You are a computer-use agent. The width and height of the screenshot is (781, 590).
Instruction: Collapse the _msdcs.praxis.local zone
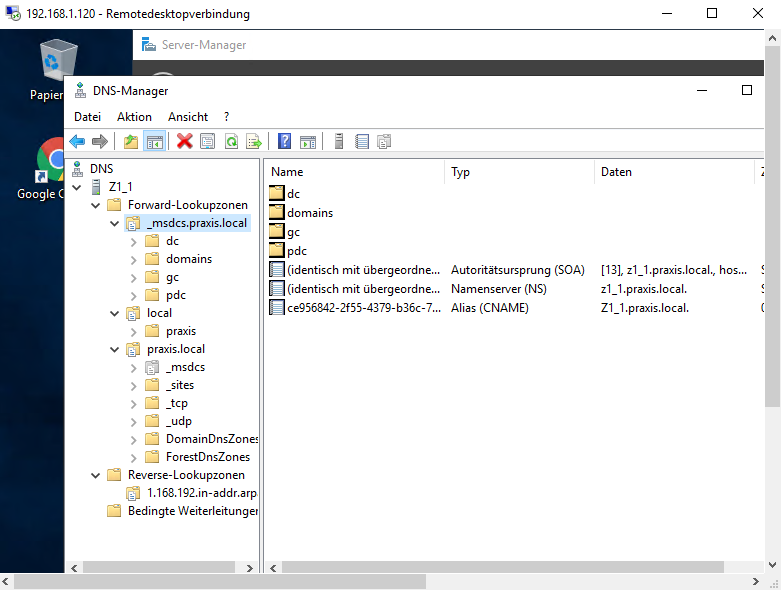click(x=115, y=224)
